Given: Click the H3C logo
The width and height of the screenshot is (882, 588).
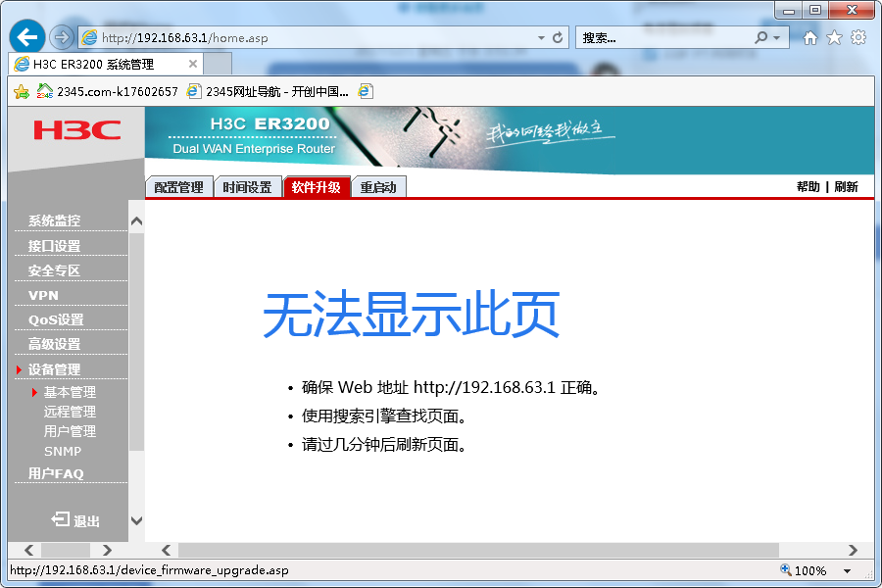Looking at the screenshot, I should 77,130.
